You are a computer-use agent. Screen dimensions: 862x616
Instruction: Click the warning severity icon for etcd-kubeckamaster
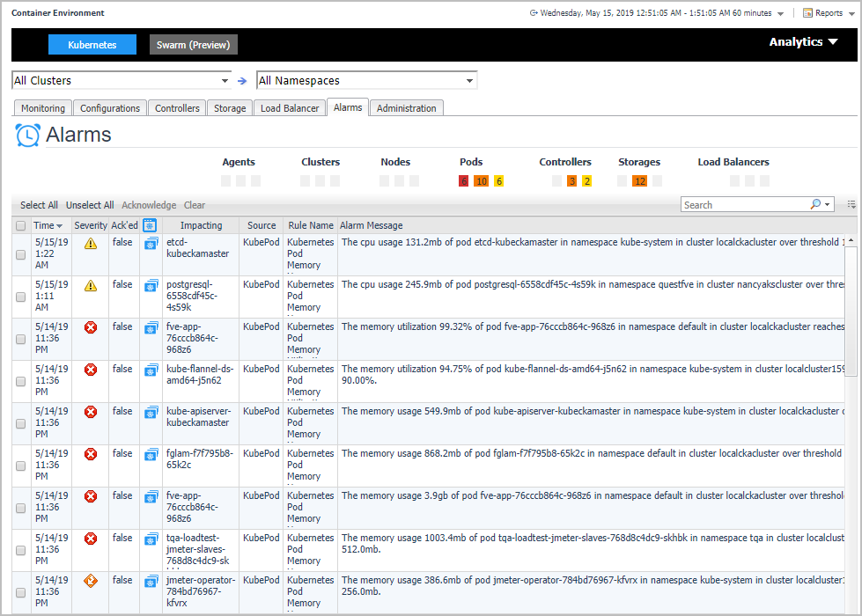(x=90, y=243)
